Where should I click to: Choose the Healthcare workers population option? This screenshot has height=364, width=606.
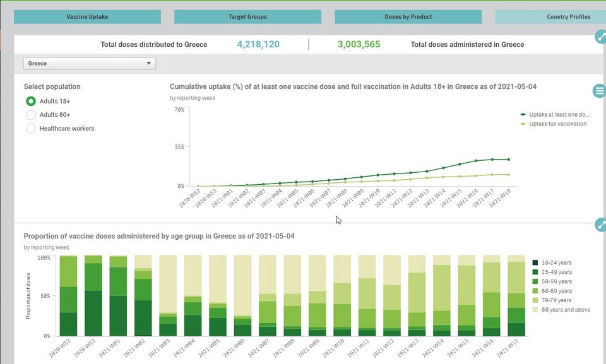[x=30, y=129]
